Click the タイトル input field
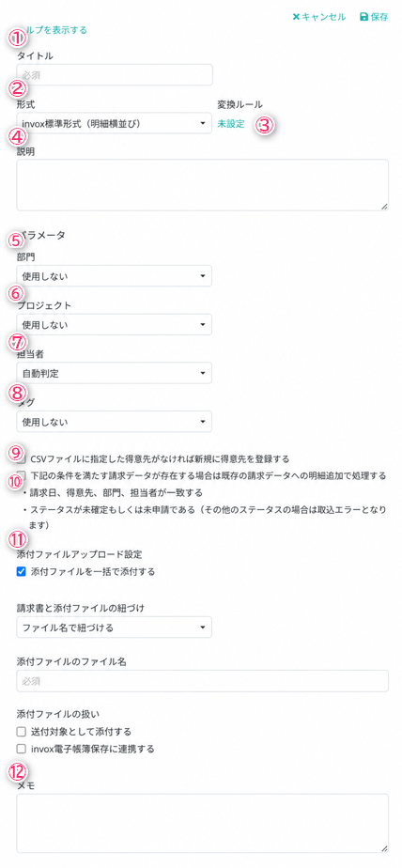Screen dimensions: 402x868 (115, 75)
